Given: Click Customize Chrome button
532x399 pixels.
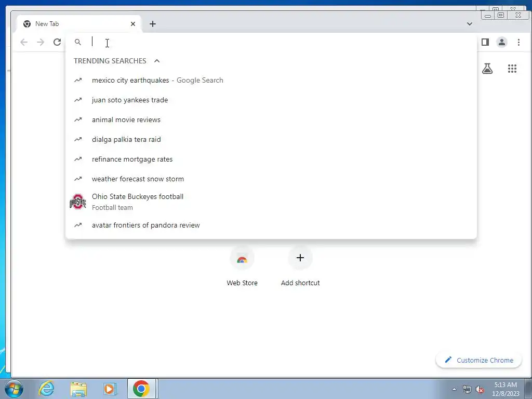Looking at the screenshot, I should click(x=478, y=361).
